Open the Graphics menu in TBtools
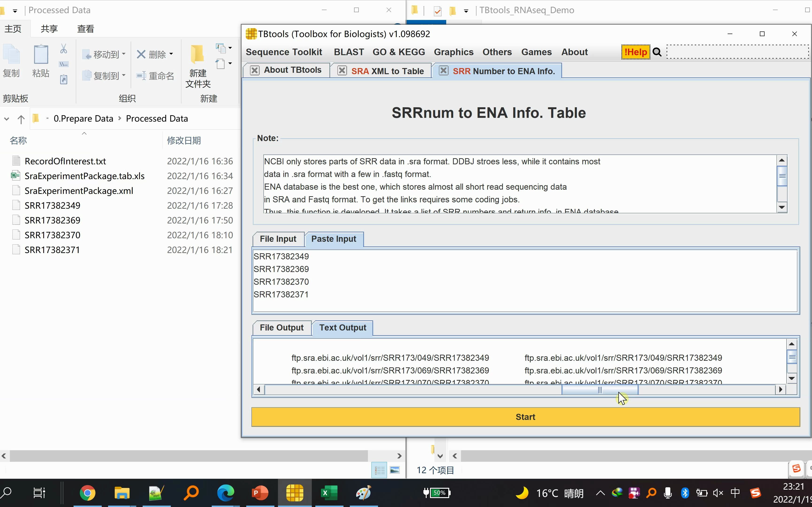The height and width of the screenshot is (507, 812). 454,52
